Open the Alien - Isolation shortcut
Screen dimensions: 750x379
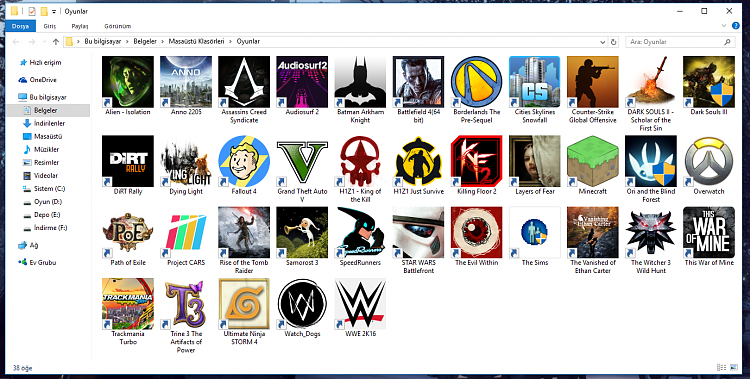tap(128, 82)
